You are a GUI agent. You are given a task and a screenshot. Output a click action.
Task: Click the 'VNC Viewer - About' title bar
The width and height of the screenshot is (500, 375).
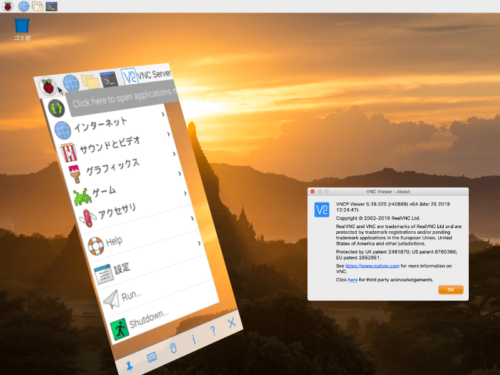[388, 191]
